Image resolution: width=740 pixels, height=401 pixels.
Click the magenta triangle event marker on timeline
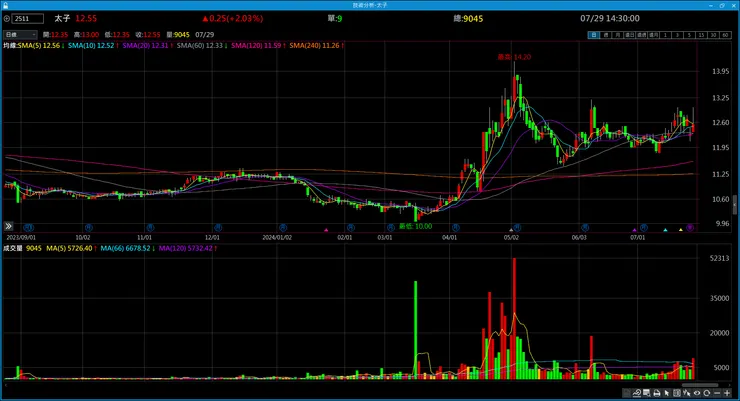pos(326,230)
